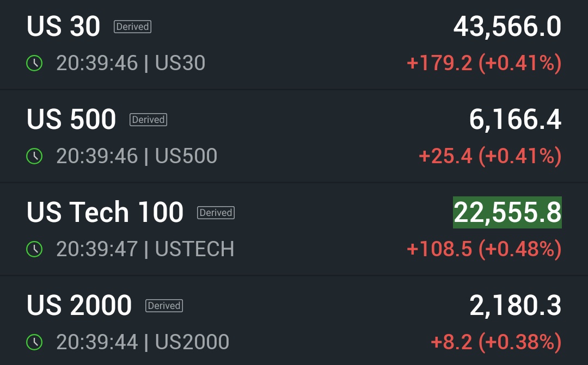Click the clock icon beside USTECH time
This screenshot has height=365, width=588.
pyautogui.click(x=34, y=249)
